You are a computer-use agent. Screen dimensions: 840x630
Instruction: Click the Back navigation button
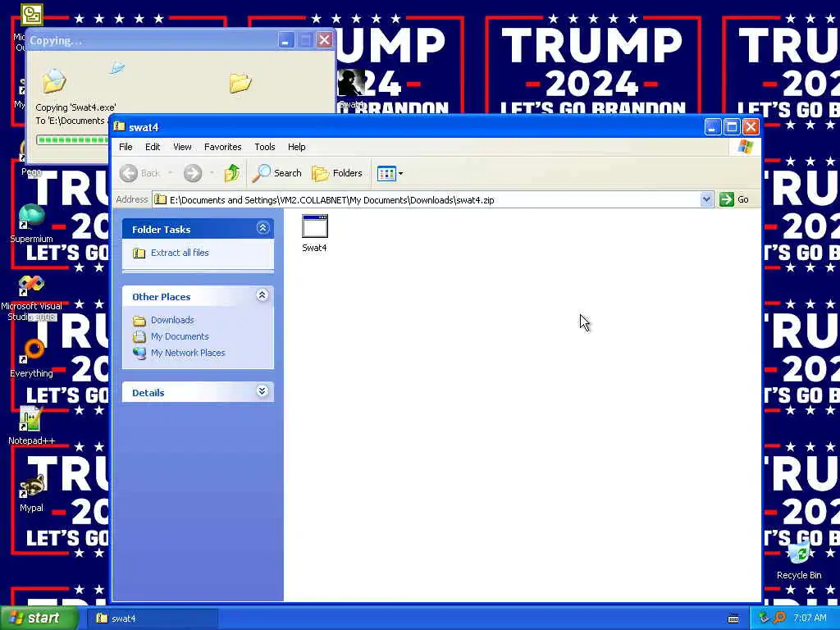pyautogui.click(x=139, y=173)
